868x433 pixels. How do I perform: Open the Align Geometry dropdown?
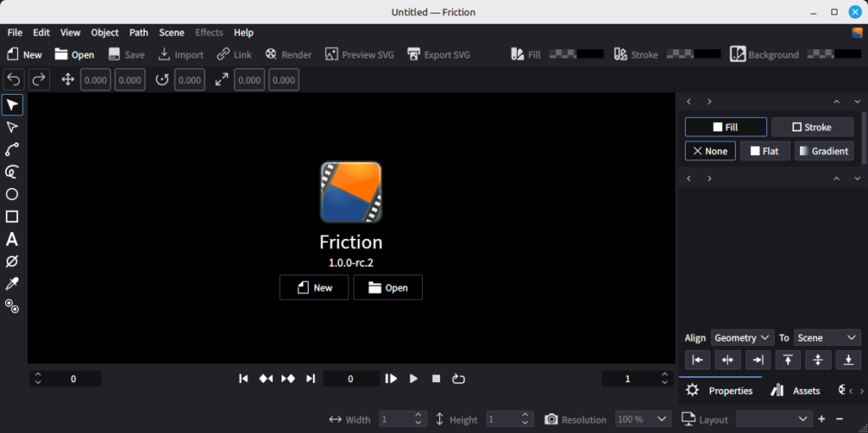tap(742, 337)
